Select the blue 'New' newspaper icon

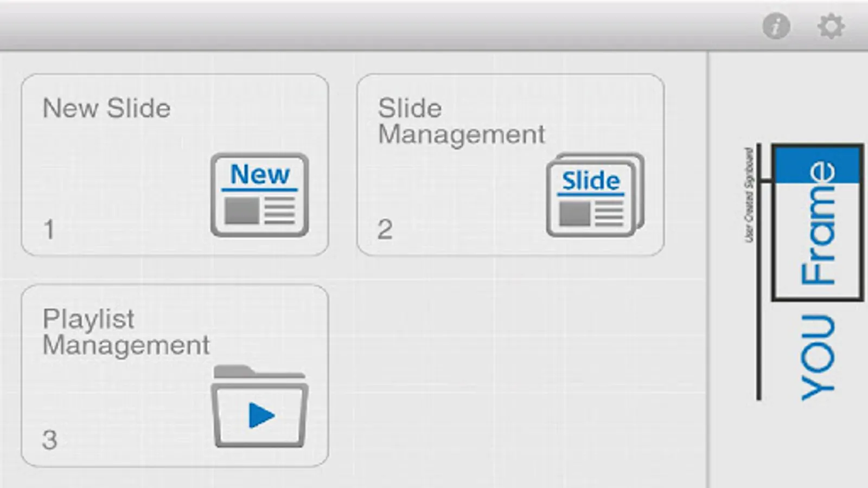click(260, 175)
